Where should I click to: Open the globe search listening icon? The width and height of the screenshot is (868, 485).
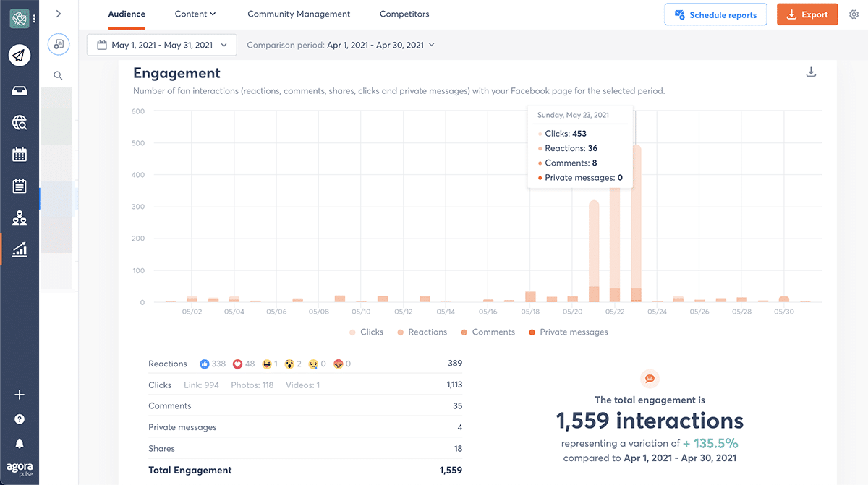point(20,123)
